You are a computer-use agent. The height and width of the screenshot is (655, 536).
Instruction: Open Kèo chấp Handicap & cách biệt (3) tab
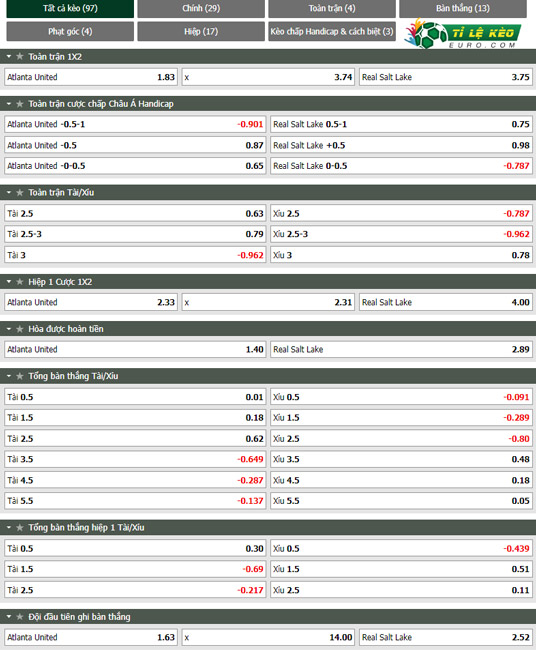332,31
